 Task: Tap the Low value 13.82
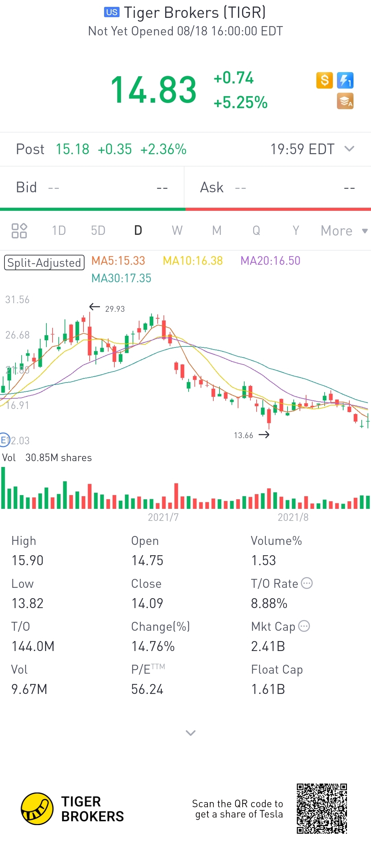click(x=27, y=604)
